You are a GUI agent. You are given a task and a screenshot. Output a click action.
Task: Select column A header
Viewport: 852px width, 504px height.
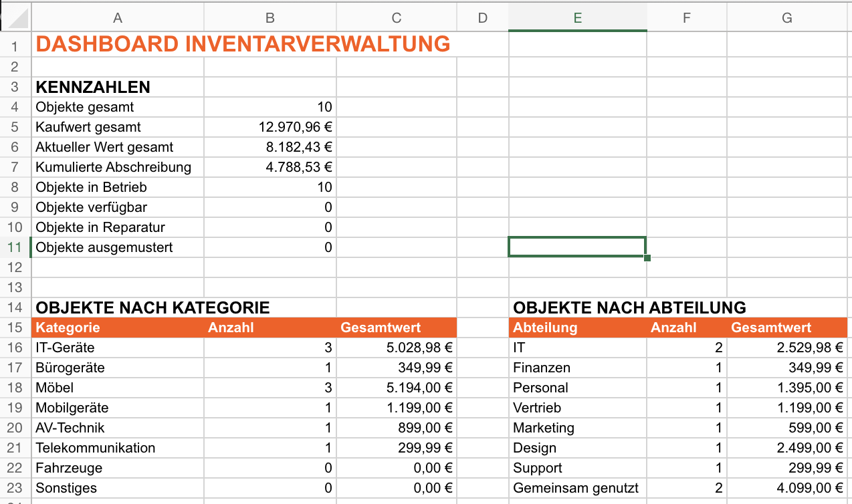tap(117, 18)
